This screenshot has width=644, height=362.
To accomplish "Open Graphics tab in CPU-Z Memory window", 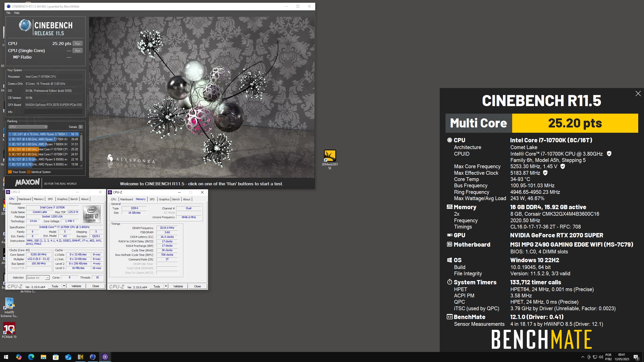I will click(164, 199).
